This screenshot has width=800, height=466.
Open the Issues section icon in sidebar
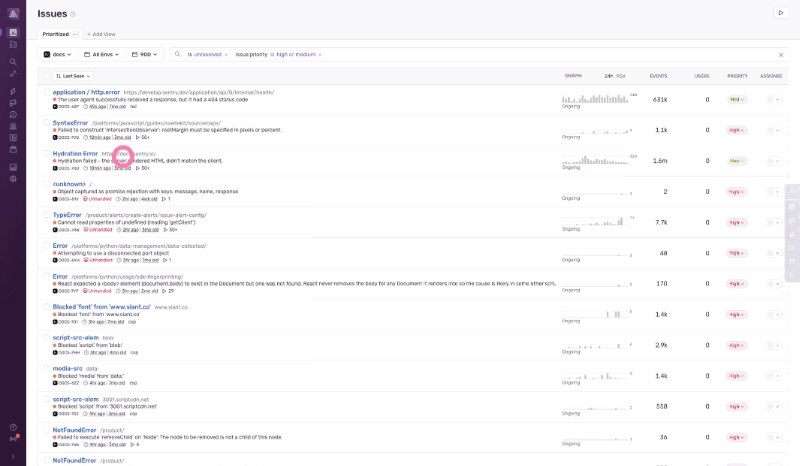tap(13, 32)
